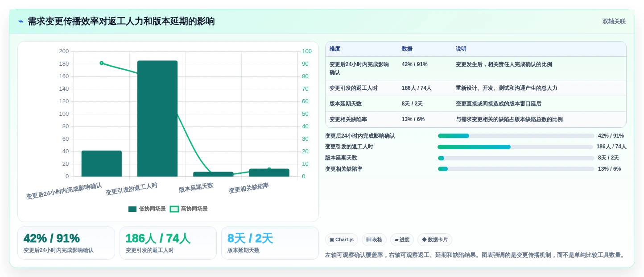This screenshot has height=277, width=644.
Task: Toggle 高协同场景 legend swatch
Action: 174,209
